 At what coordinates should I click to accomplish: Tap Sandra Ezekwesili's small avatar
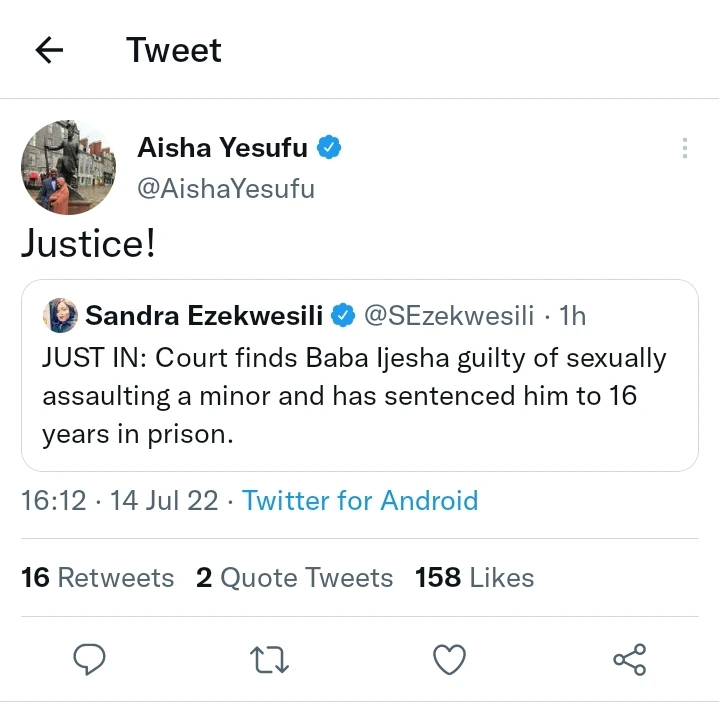point(60,316)
